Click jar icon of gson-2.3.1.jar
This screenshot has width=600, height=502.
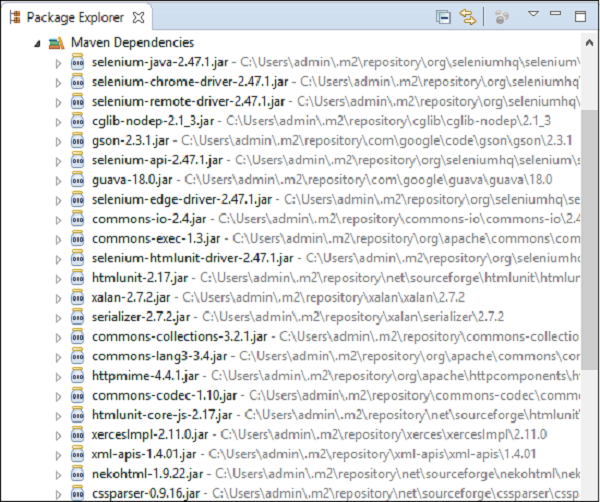click(78, 140)
